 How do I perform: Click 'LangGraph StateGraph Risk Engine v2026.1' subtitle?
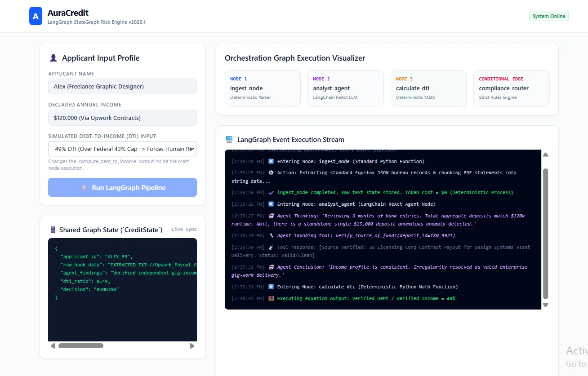97,22
